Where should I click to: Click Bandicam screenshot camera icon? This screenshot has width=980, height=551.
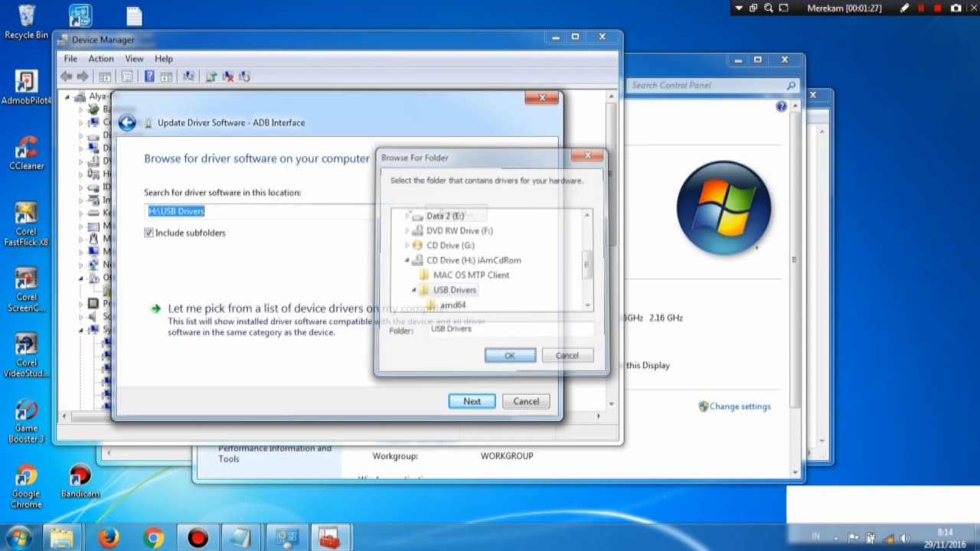coord(955,8)
